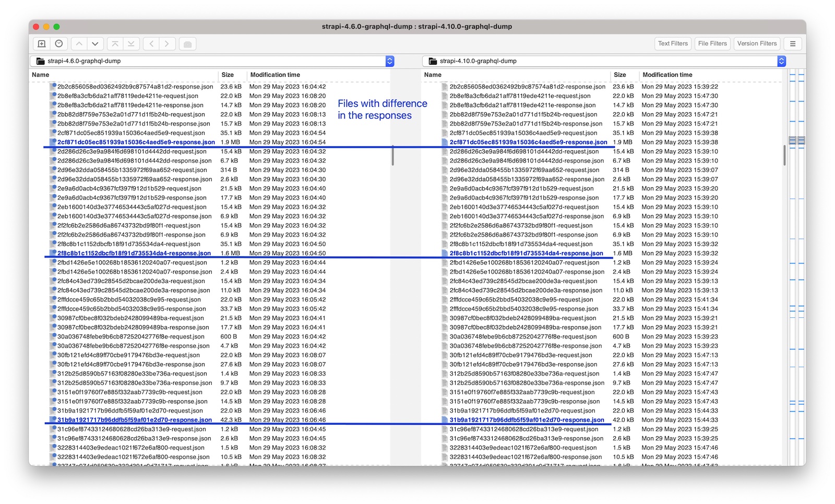Viewport: 835px width, 504px height.
Task: Open the hamburger menu in toolbar
Action: tap(793, 44)
